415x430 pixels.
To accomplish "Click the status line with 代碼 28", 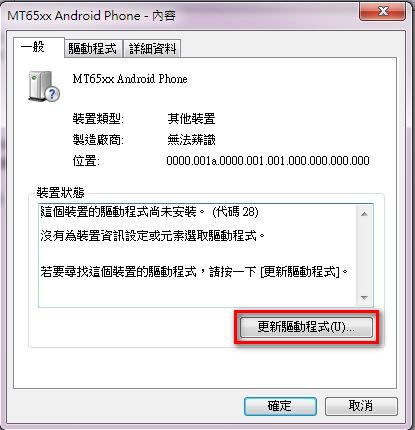I will [x=149, y=212].
